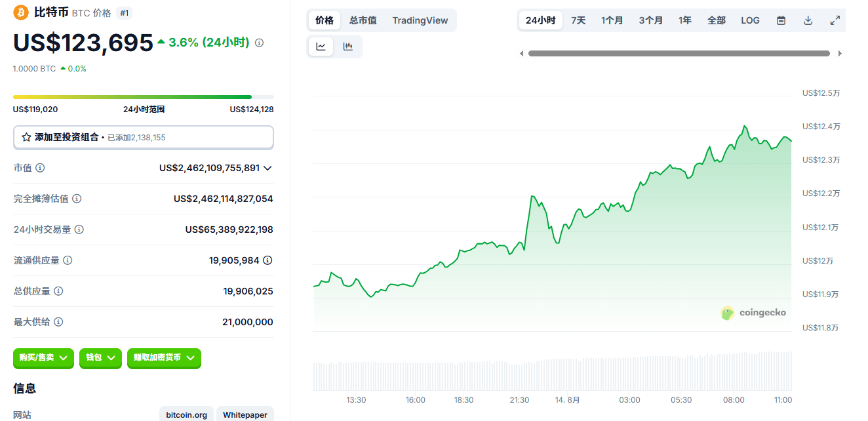Image resolution: width=868 pixels, height=421 pixels.
Task: Click the left arrow of chart scrollbar
Action: [522, 54]
